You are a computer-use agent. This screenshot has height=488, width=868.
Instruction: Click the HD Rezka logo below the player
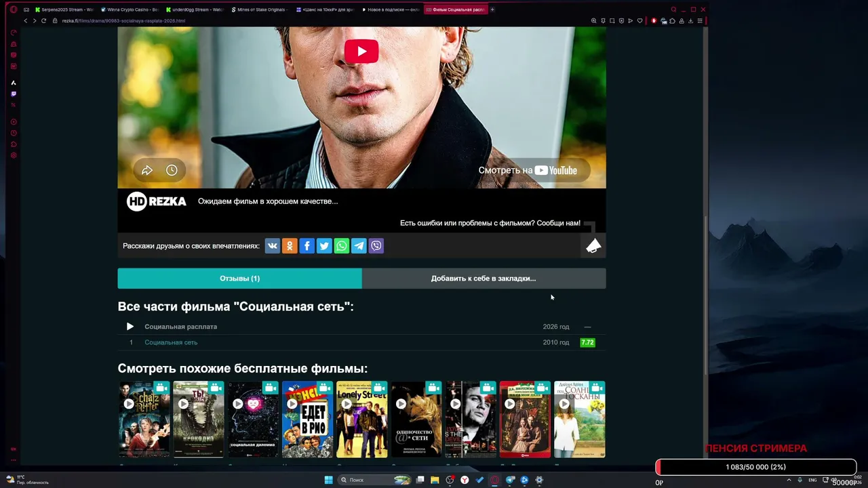pyautogui.click(x=157, y=201)
